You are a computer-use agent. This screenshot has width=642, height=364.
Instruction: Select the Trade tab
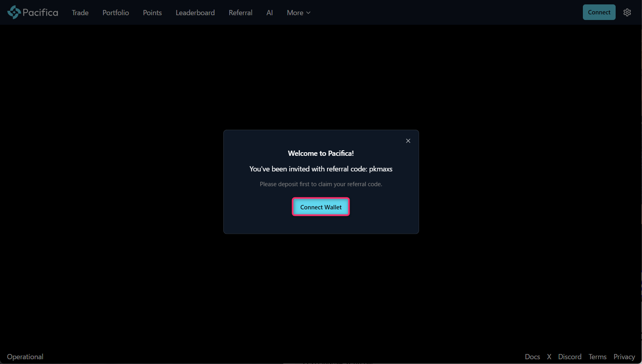pos(80,12)
